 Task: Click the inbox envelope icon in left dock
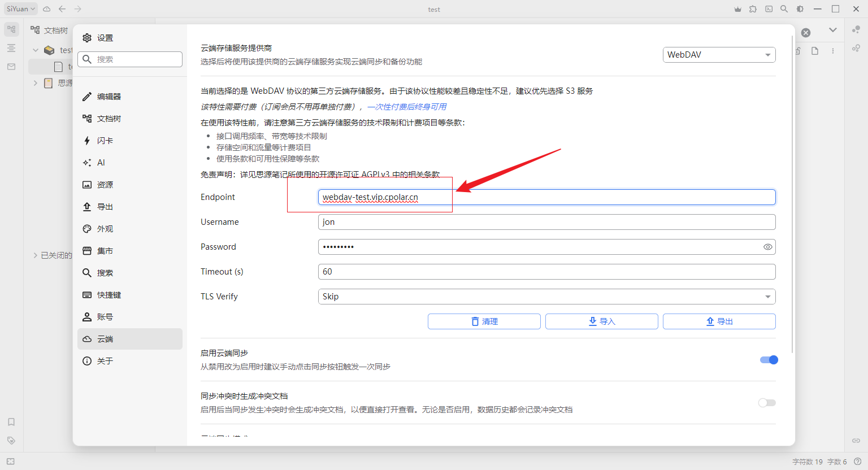[11, 67]
